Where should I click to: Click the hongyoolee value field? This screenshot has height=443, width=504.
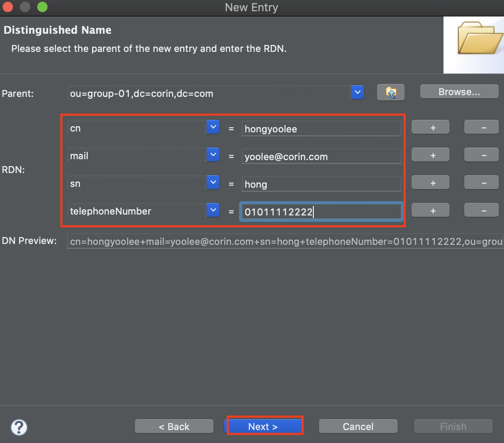coord(322,128)
